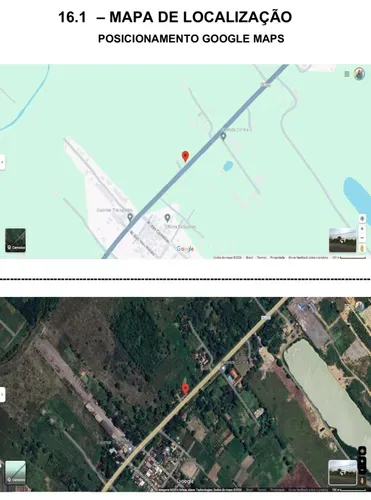Click the grey place pin on the highway near the town
Viewport: 371px width, 500px height.
[130, 218]
